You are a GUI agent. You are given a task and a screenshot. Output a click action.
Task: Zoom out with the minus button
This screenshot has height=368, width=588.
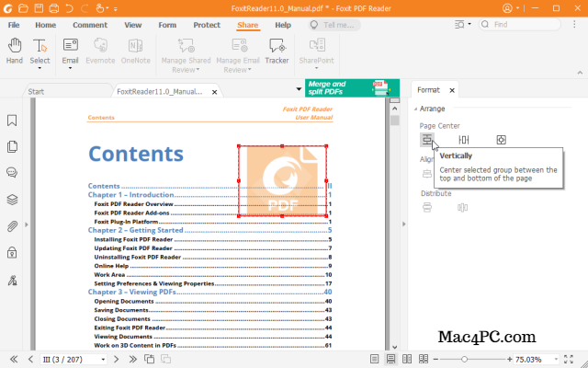coord(435,360)
